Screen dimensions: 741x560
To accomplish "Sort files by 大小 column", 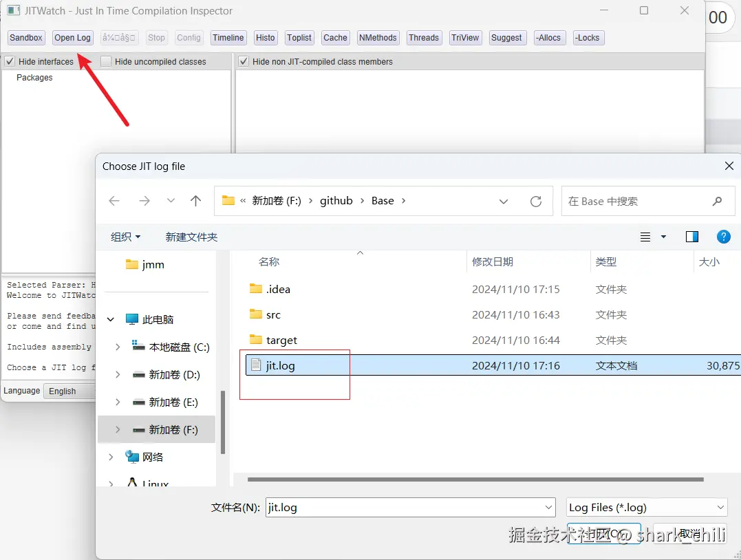I will coord(709,262).
